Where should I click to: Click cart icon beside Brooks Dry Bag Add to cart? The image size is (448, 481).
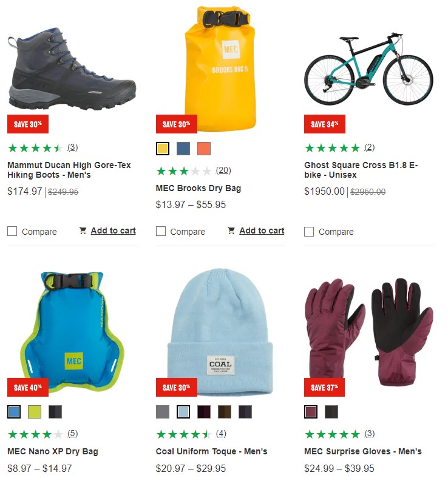point(231,230)
